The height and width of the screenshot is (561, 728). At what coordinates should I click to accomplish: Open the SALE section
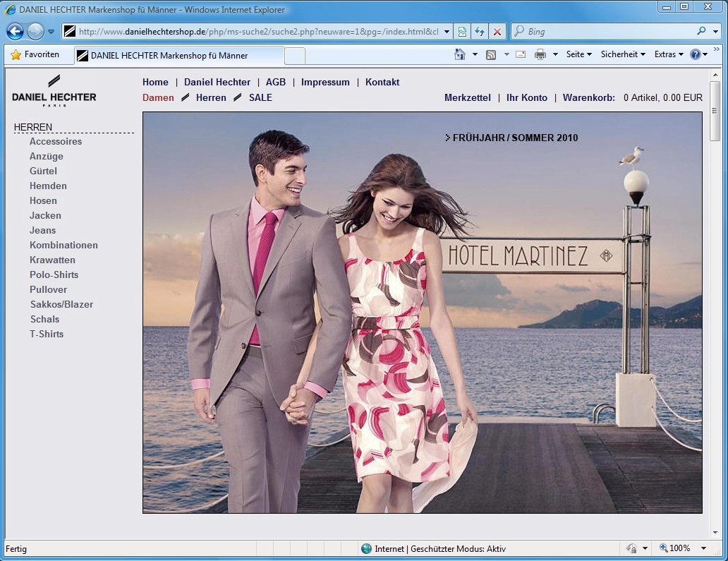click(260, 97)
